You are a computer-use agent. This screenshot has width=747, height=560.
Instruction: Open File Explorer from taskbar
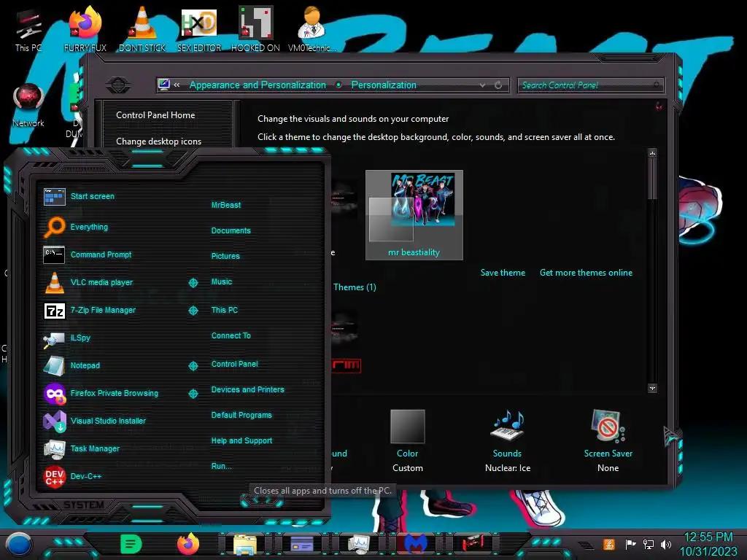(245, 544)
